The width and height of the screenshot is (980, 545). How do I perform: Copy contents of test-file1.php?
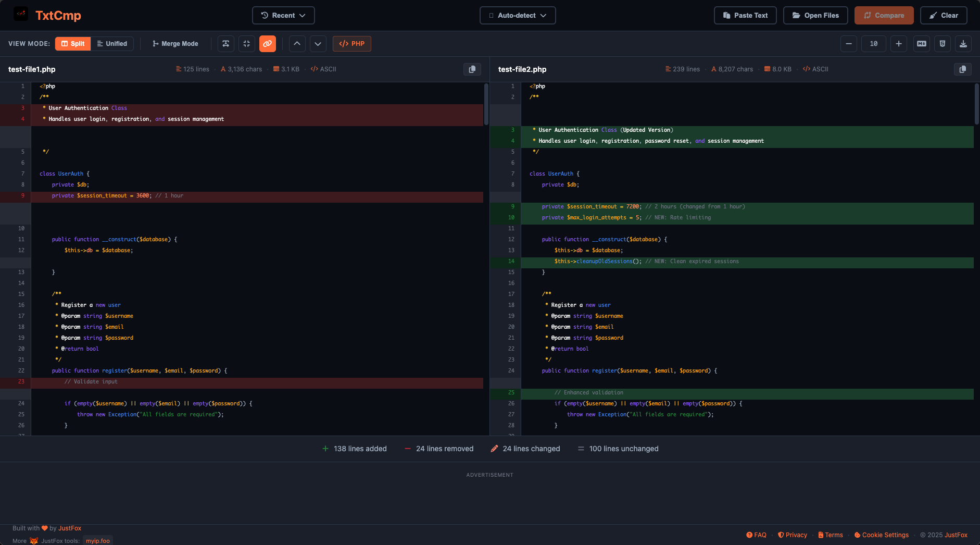(x=472, y=69)
